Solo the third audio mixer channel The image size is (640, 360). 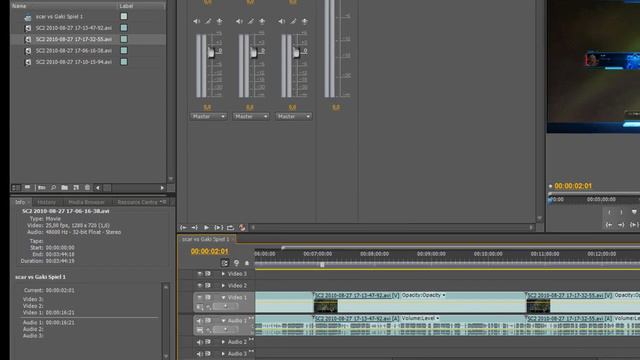(x=293, y=21)
